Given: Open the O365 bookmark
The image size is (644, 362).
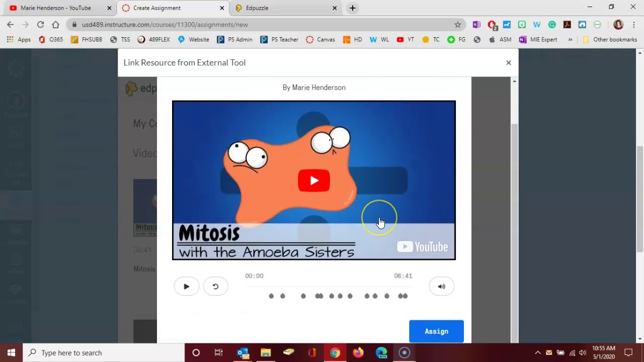Looking at the screenshot, I should (x=50, y=39).
